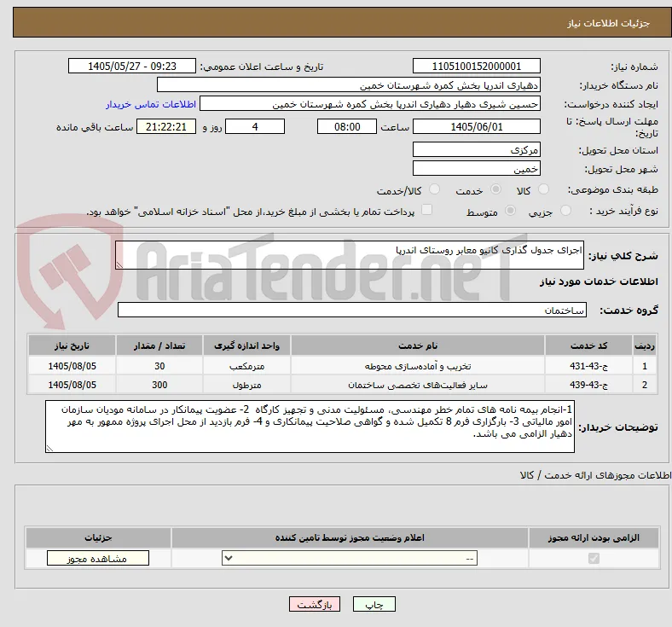
Task: Click the اطلاعات خدمات مورد نیاز heading
Action: coord(599,282)
